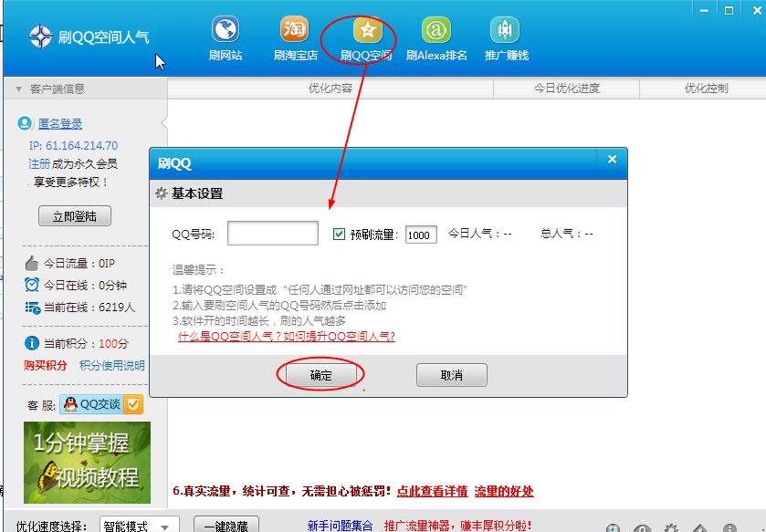Select the 刷QQ空间 star icon
Image resolution: width=766 pixels, height=532 pixels.
click(x=367, y=30)
